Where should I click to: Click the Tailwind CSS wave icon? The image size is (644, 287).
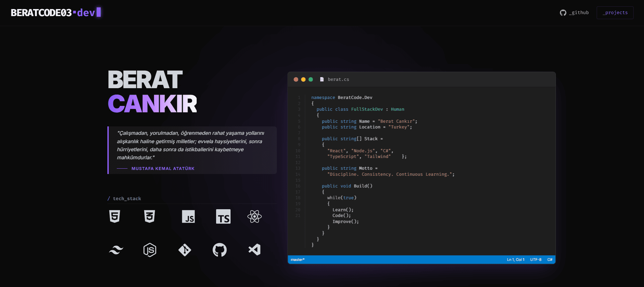point(116,250)
